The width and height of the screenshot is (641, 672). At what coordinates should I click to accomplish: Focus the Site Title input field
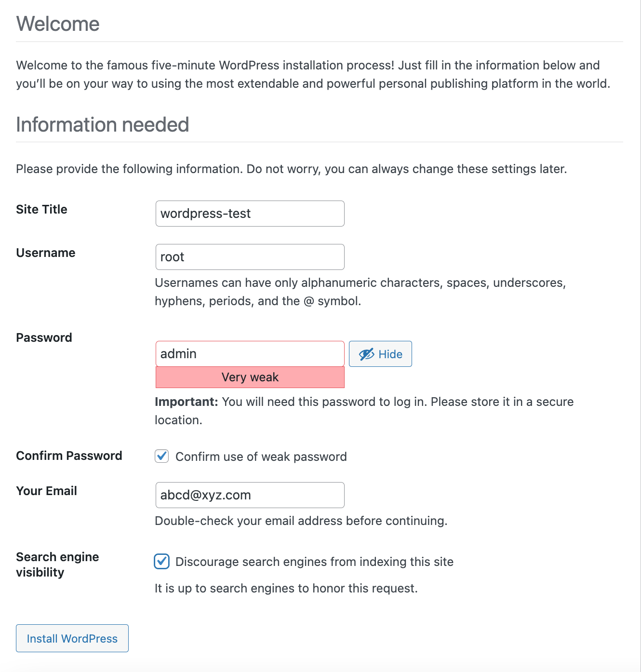(250, 214)
